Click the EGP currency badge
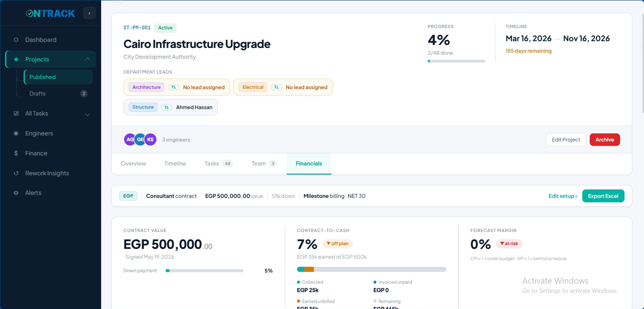Screen dimensions: 644x309 click(x=128, y=196)
